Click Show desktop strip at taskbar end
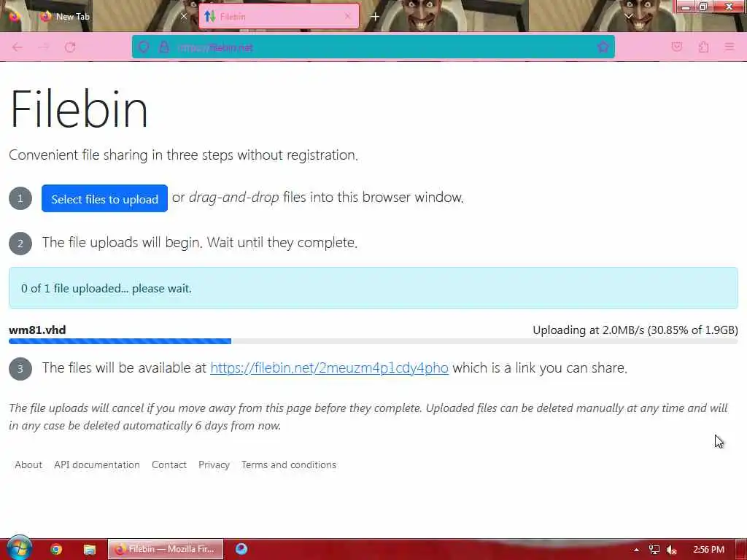747x560 pixels. click(x=741, y=550)
